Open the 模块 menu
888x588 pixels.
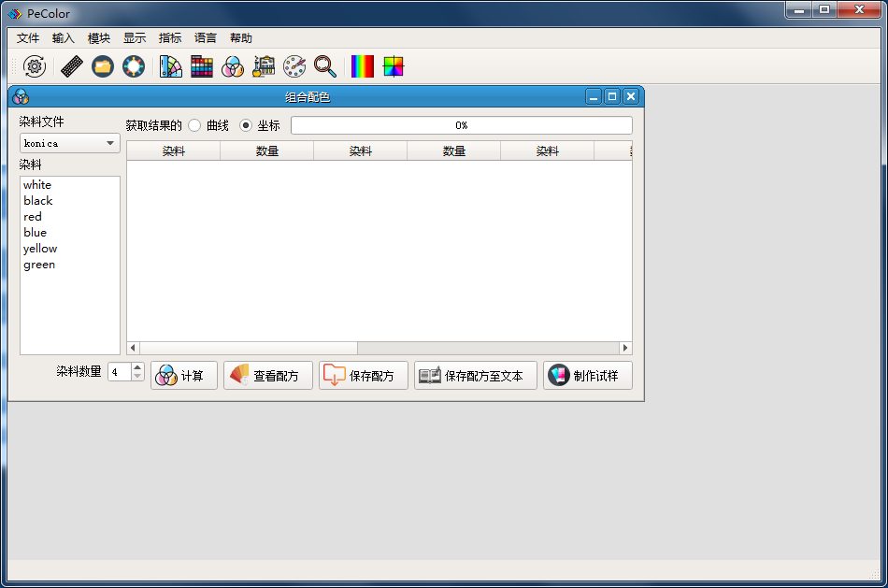click(x=98, y=37)
